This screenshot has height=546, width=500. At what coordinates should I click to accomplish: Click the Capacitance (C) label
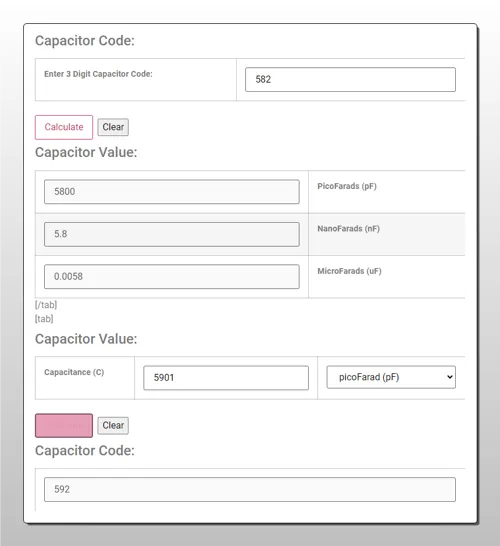[x=74, y=372]
